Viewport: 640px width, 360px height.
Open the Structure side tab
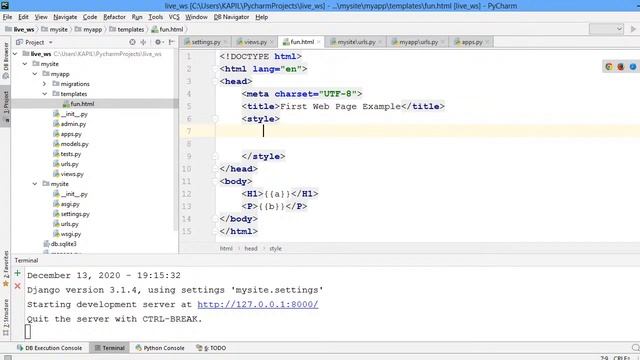(x=5, y=317)
